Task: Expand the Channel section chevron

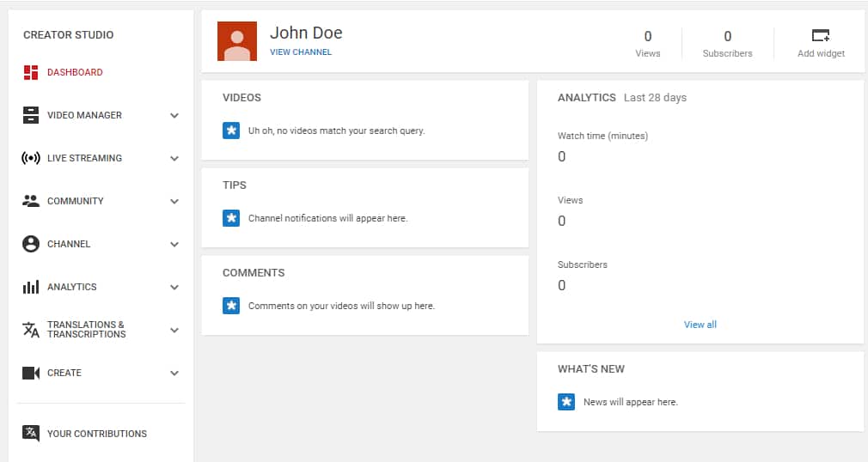Action: [x=174, y=245]
